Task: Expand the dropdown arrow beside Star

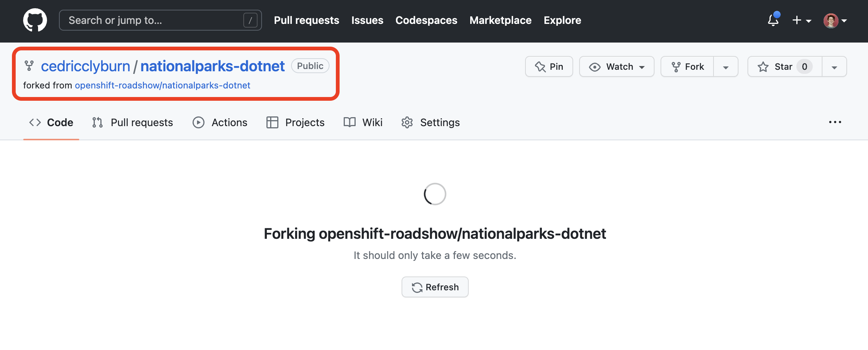Action: 834,67
